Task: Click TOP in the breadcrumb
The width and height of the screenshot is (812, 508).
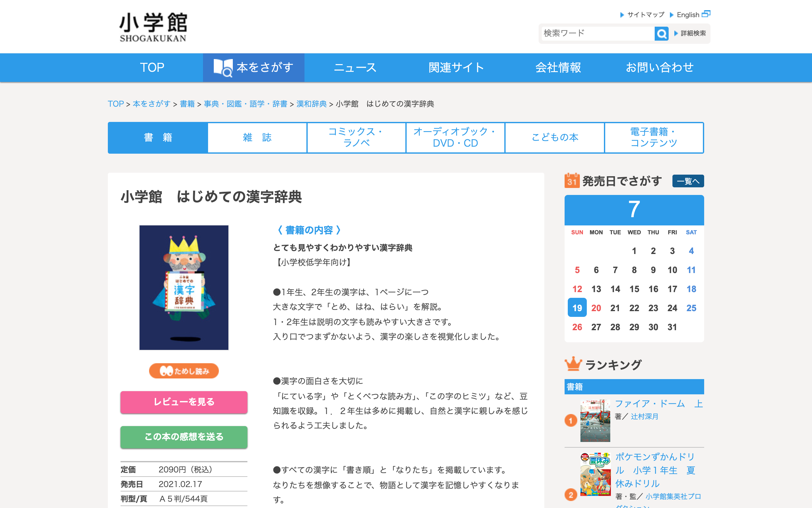Action: tap(116, 104)
